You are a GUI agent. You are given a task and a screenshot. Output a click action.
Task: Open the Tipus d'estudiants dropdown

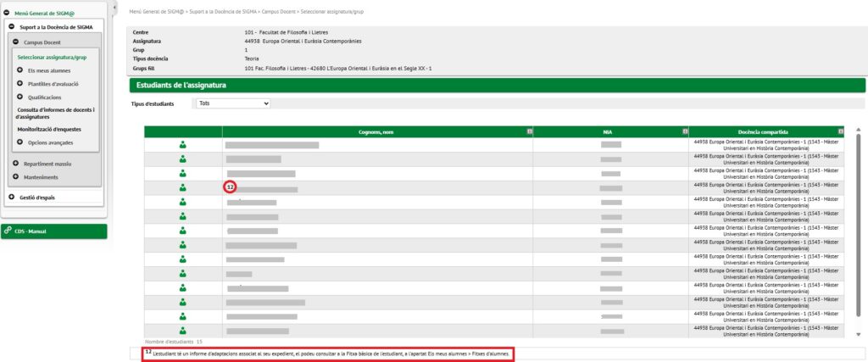[x=232, y=103]
